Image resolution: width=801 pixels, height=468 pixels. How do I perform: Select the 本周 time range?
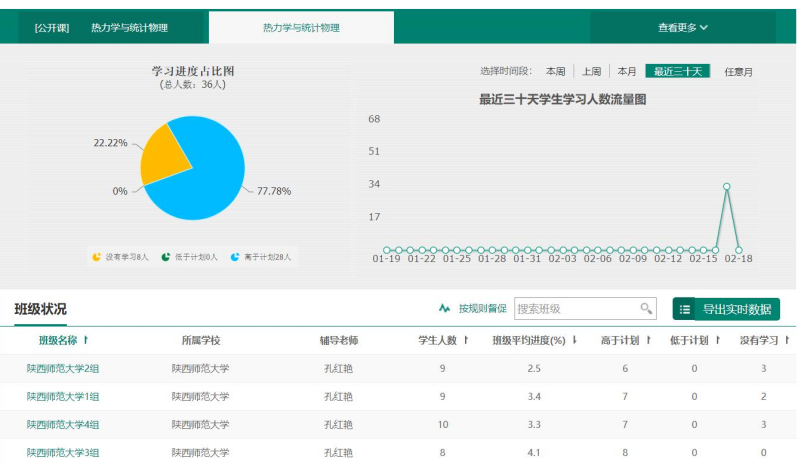coord(555,72)
